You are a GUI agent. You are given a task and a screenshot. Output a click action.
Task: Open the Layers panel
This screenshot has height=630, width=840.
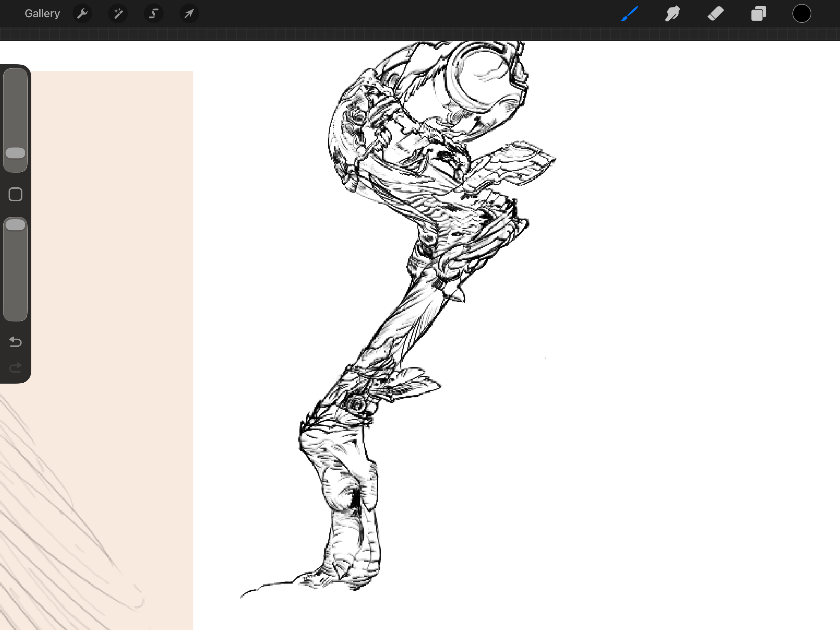(759, 14)
